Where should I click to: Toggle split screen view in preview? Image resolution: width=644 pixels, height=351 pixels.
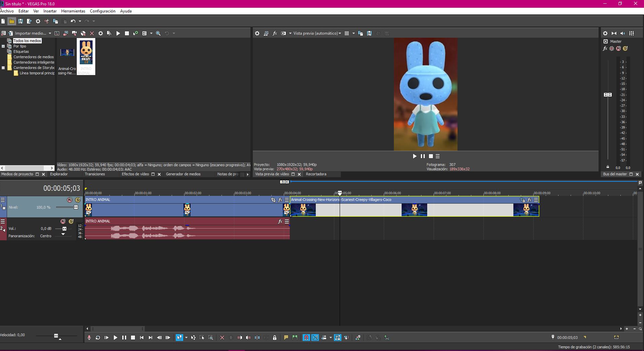[283, 33]
